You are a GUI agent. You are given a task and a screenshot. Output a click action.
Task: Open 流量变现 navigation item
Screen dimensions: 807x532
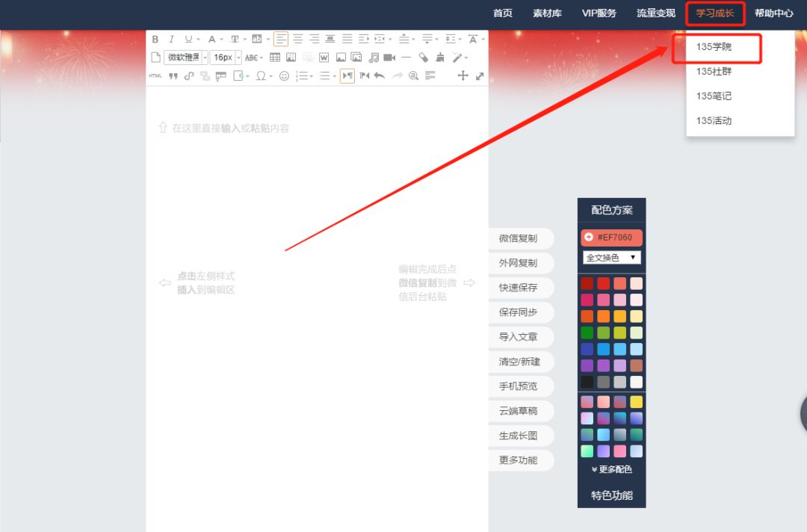(656, 13)
